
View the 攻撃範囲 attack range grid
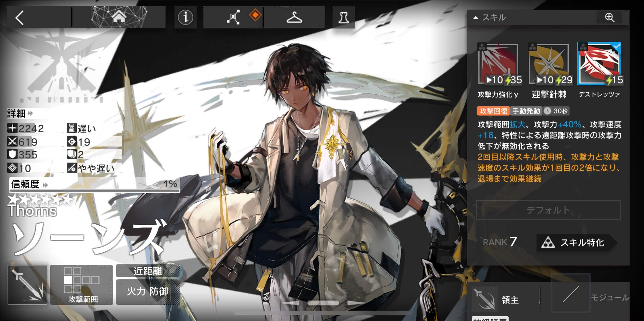[x=82, y=285]
